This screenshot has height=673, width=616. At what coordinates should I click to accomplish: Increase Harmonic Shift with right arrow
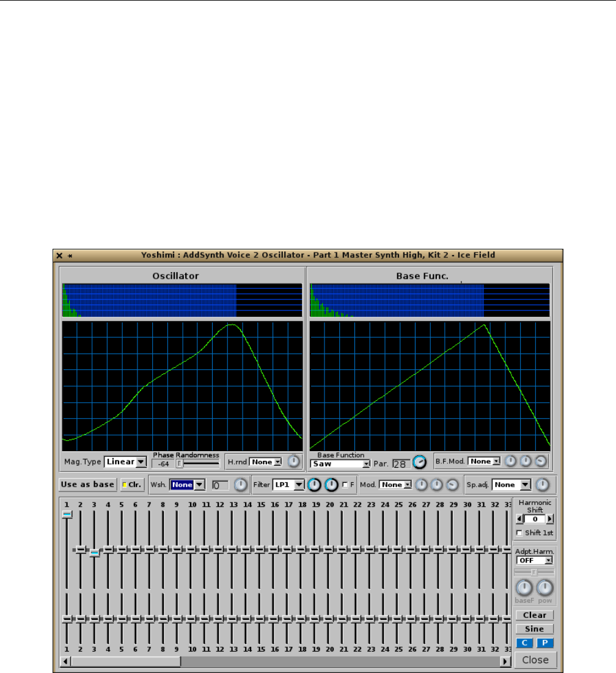click(550, 519)
